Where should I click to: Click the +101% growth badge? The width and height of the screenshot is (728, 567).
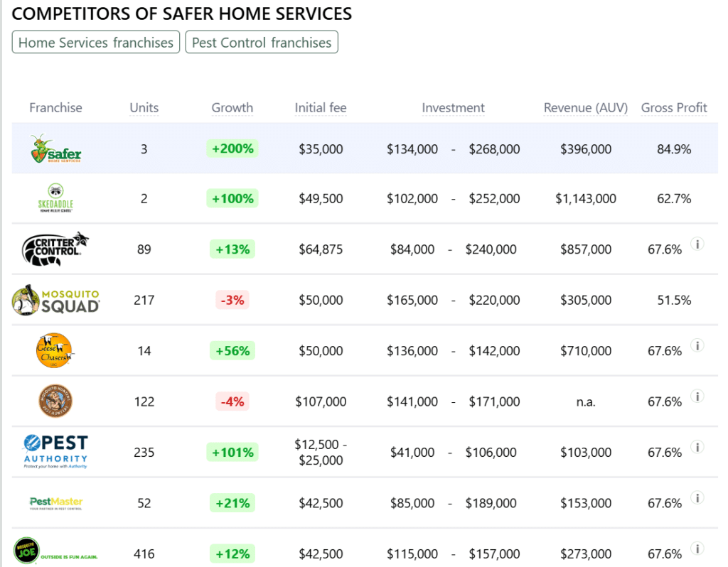232,452
